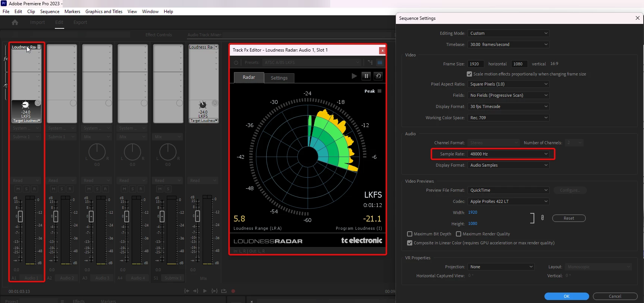The height and width of the screenshot is (303, 644).
Task: Solo the Audio 3 track
Action: (97, 189)
